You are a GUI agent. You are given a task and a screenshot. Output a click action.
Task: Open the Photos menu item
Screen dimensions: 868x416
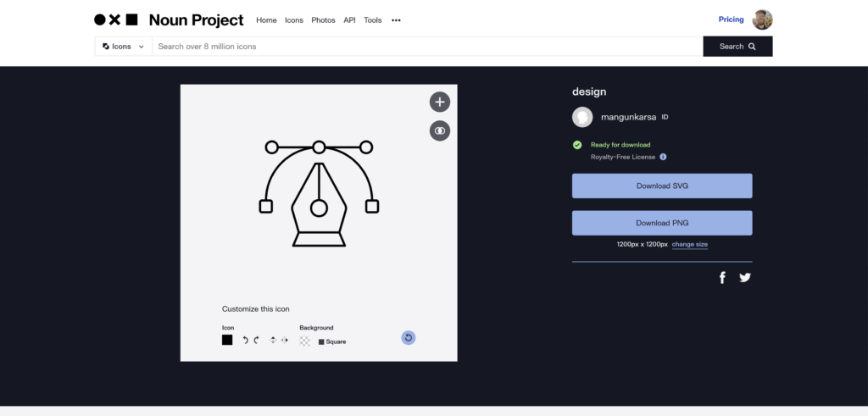(323, 20)
